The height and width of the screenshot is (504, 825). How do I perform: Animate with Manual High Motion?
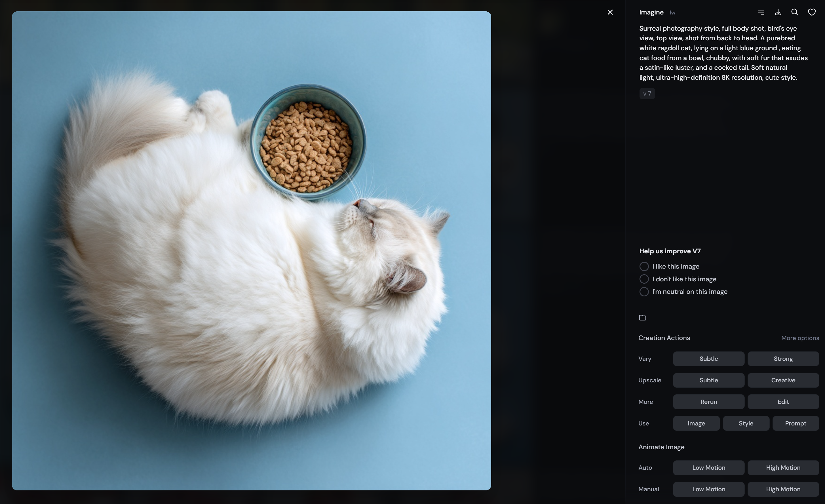pos(783,489)
